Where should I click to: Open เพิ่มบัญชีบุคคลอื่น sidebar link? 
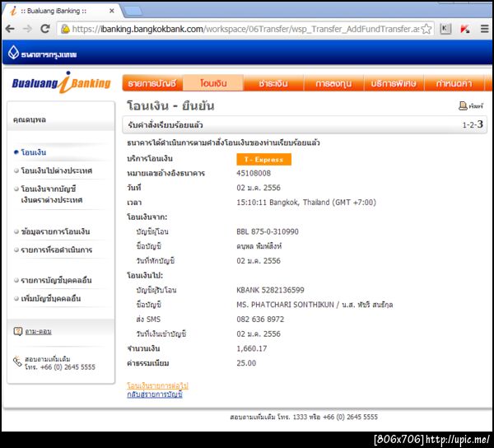(x=51, y=298)
